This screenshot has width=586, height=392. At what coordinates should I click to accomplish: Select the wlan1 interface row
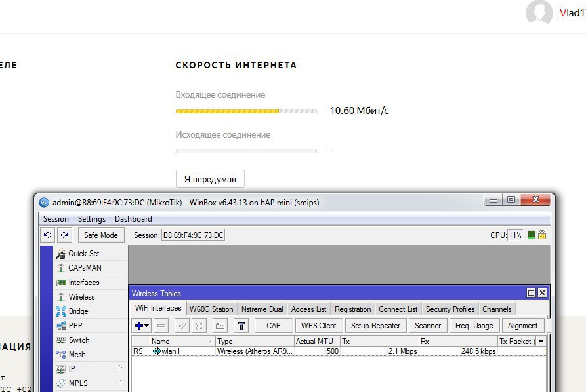339,351
